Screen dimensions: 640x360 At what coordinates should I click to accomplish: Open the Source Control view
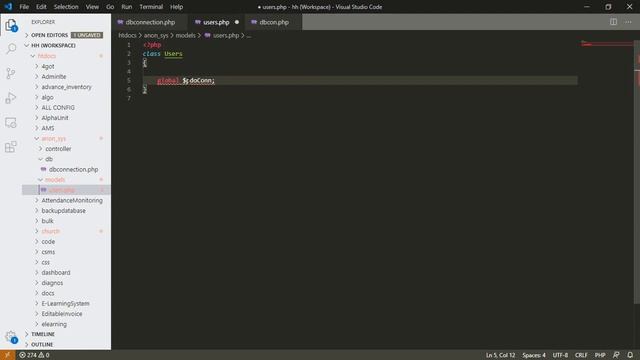pyautogui.click(x=11, y=73)
